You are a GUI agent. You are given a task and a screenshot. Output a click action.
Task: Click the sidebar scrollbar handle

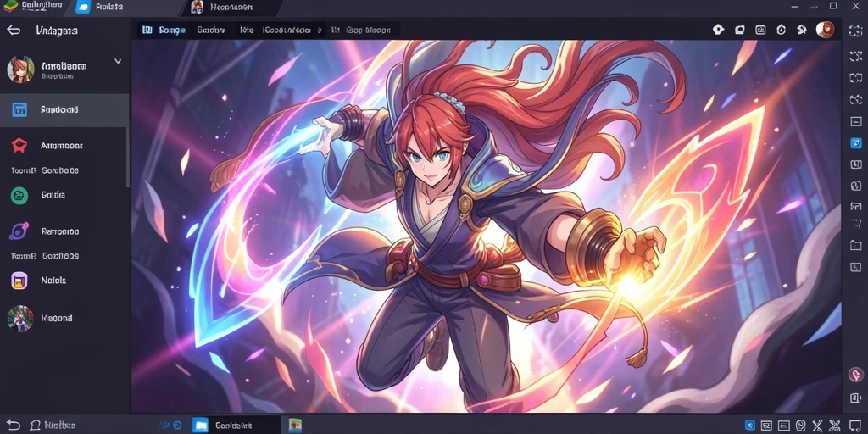128,158
